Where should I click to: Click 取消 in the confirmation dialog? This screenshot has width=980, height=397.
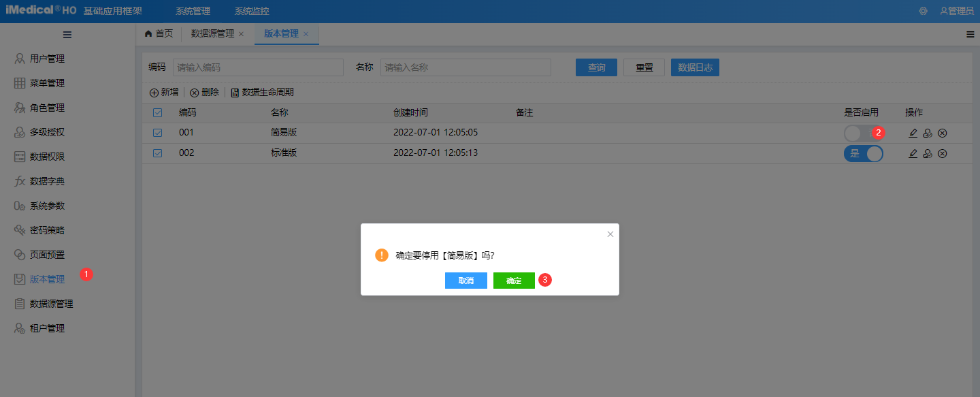pyautogui.click(x=466, y=281)
